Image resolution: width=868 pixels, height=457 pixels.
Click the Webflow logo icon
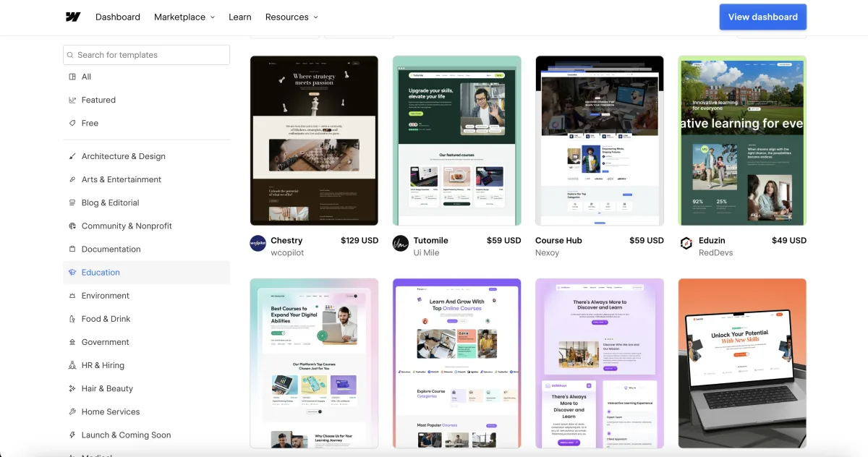[72, 17]
